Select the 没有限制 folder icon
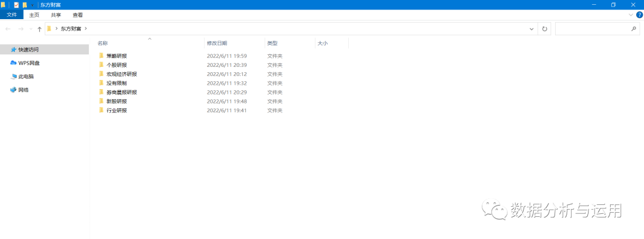This screenshot has height=239, width=644. click(101, 82)
